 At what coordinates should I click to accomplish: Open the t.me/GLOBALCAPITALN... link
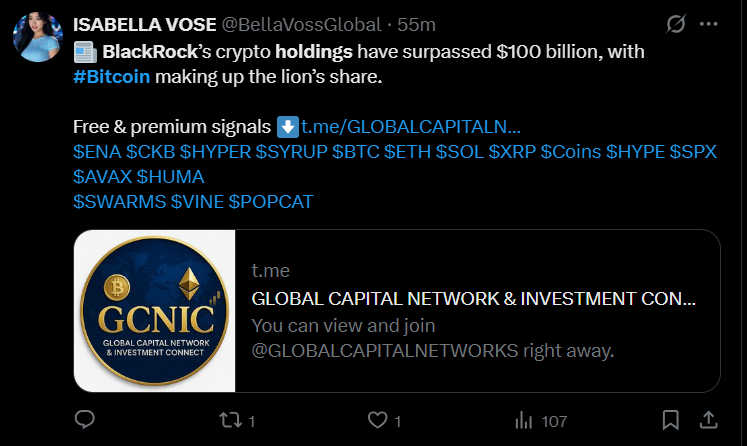coord(411,127)
